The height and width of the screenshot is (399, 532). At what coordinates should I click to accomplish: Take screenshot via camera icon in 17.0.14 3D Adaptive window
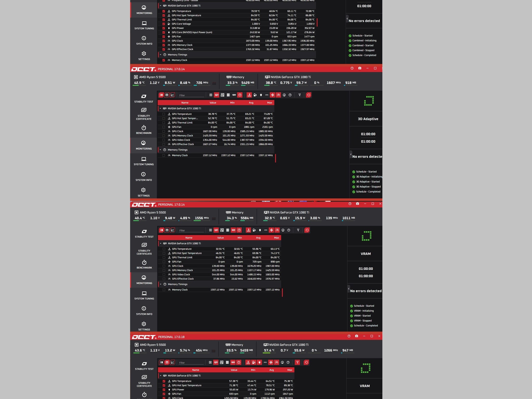click(360, 68)
